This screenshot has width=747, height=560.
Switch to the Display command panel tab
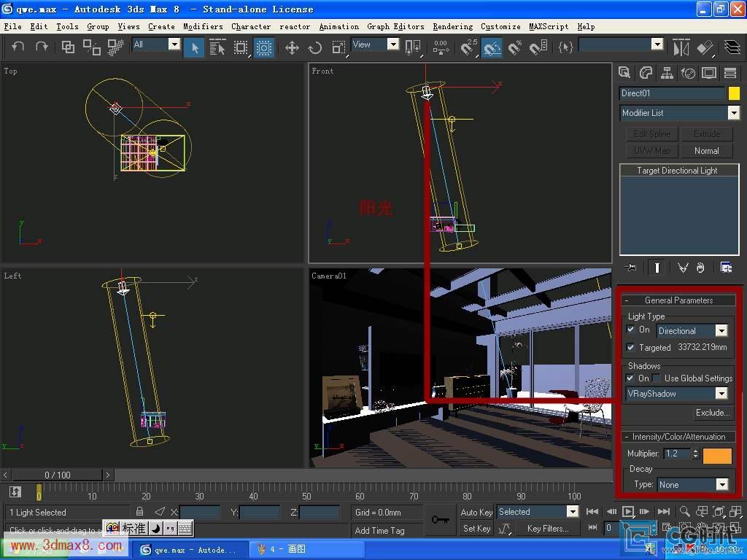[709, 73]
